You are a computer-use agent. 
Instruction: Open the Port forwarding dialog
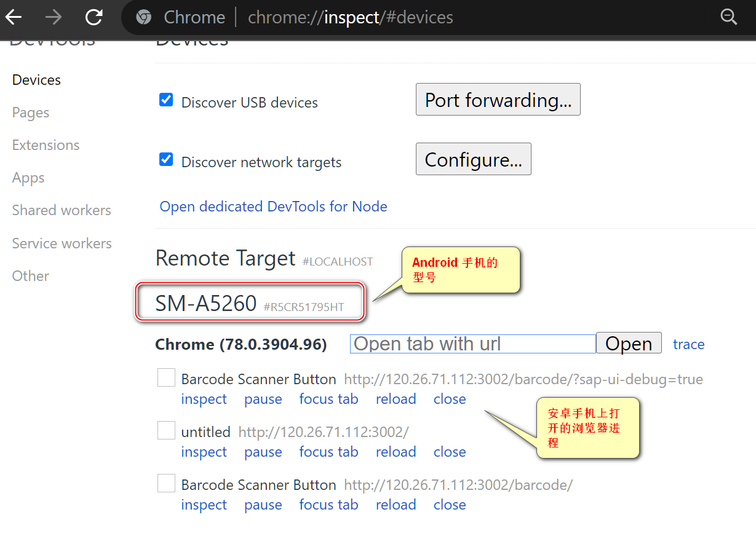coord(498,100)
